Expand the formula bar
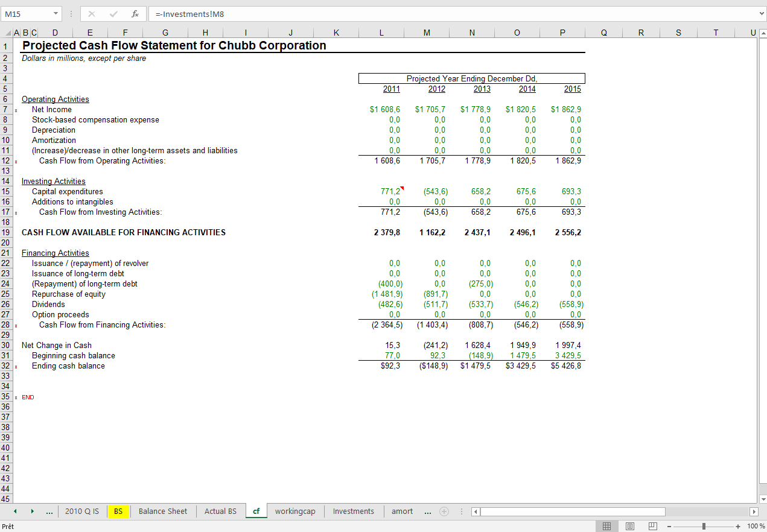This screenshot has width=767, height=532. (762, 13)
